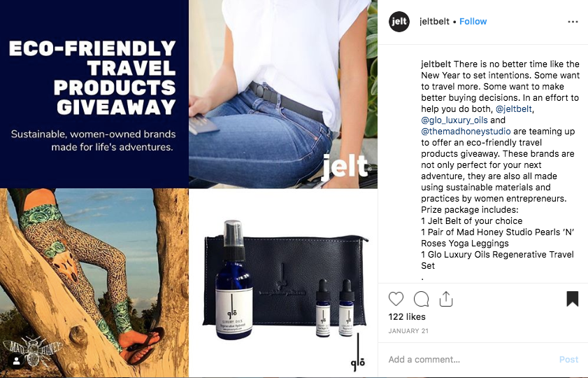Open jeltbelt username in header

point(434,22)
